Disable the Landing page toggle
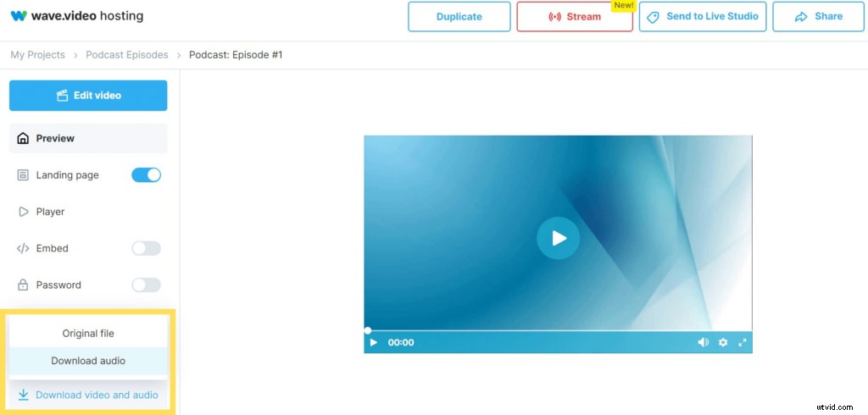 (146, 174)
